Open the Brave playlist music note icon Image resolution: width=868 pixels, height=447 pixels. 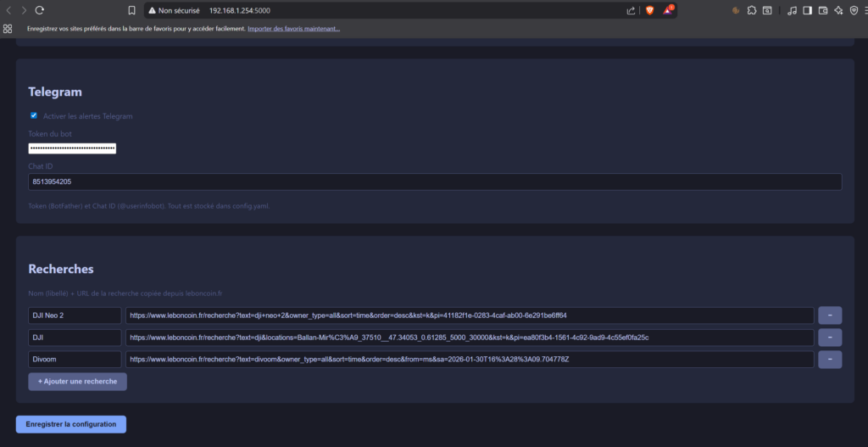click(792, 10)
